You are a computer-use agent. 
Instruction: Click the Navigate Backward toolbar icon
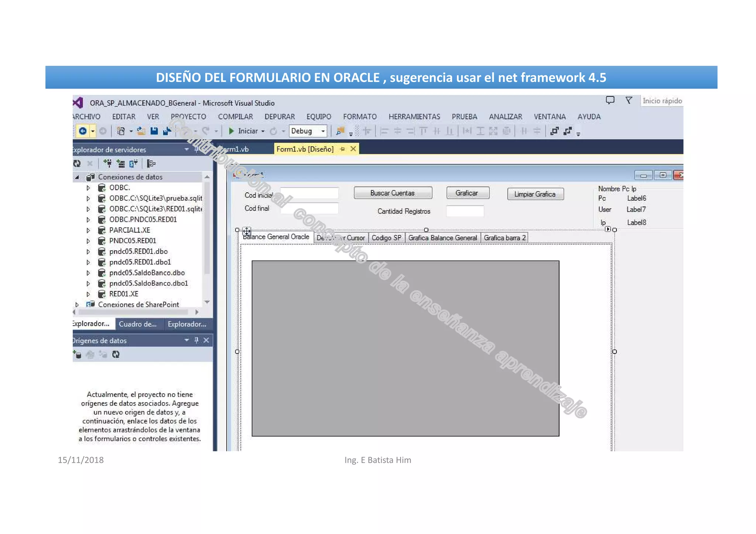[x=83, y=131]
